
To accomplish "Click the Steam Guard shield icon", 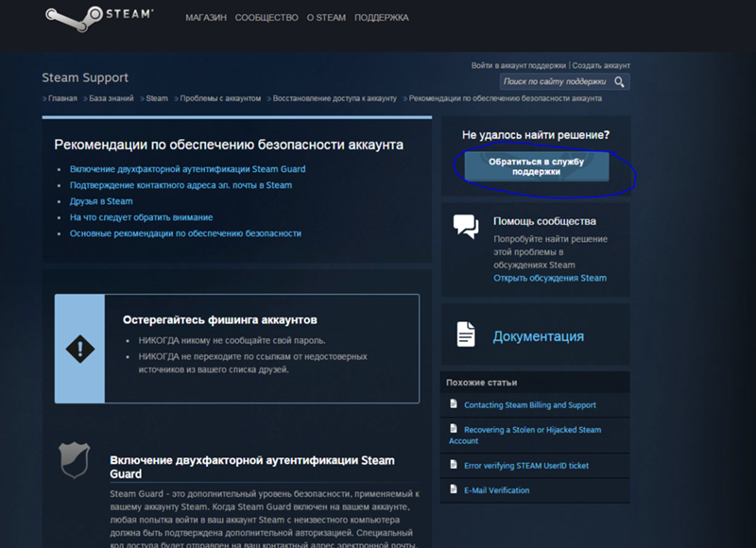I will [75, 460].
